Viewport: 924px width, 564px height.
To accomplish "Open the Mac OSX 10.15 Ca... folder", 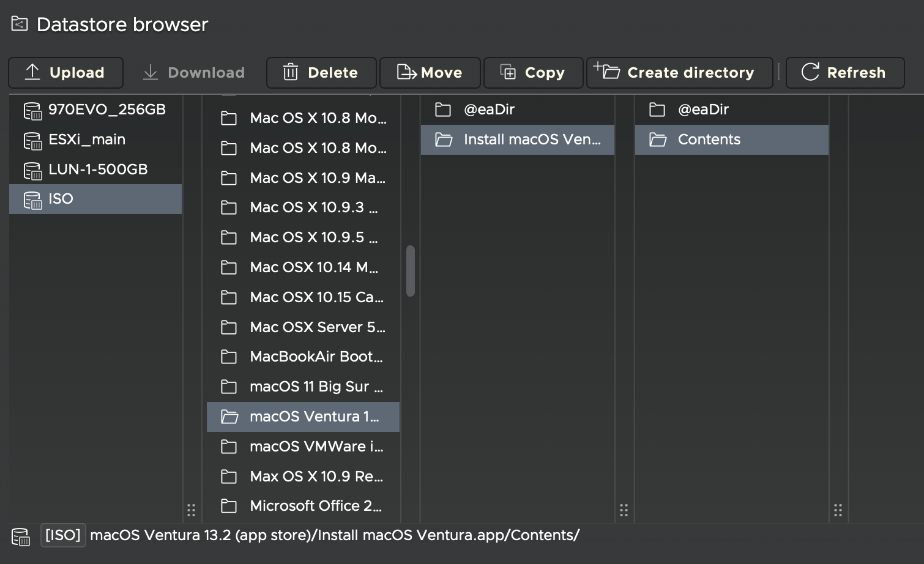I will [x=303, y=297].
